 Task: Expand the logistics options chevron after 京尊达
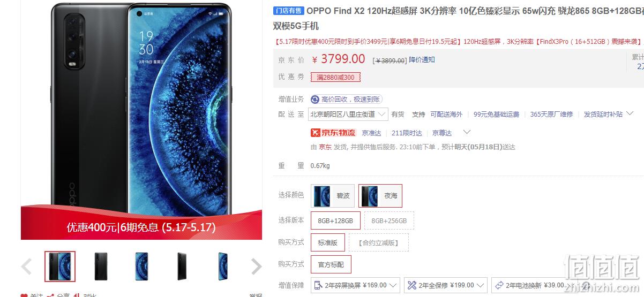pos(467,132)
